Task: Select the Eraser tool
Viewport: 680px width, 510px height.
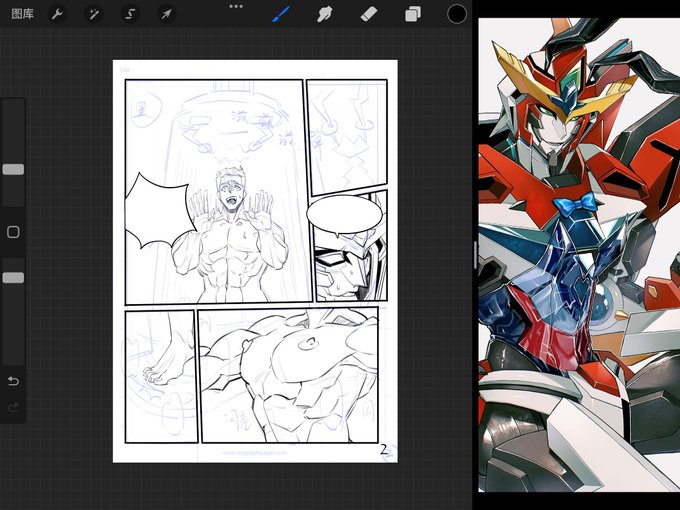Action: (x=369, y=14)
